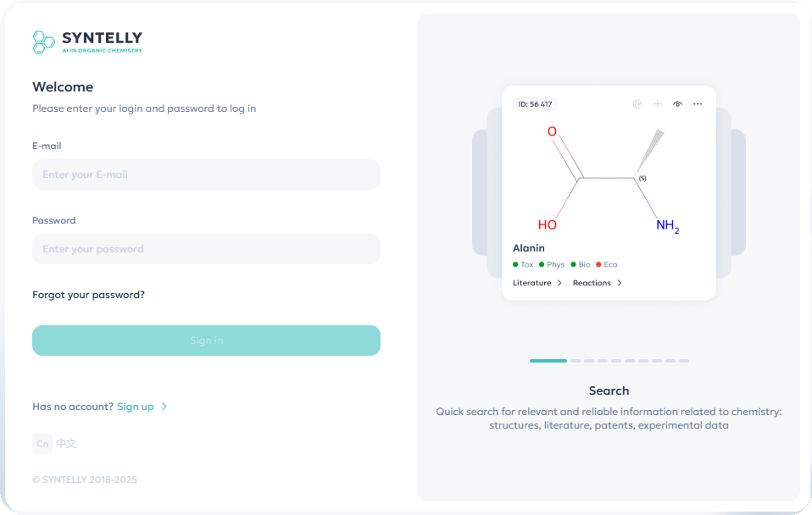The image size is (812, 515).
Task: Click the red Eco indicator dot
Action: tap(598, 264)
